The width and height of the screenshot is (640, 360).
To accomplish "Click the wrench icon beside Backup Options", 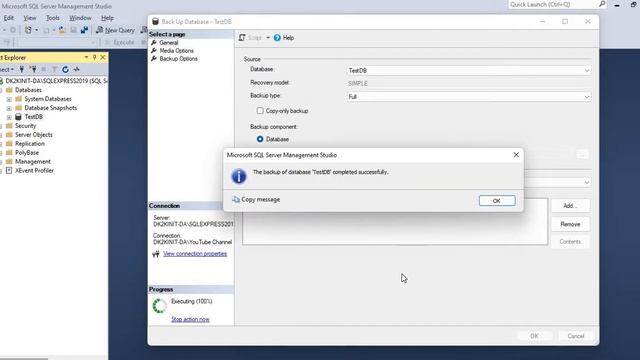I will pyautogui.click(x=154, y=59).
